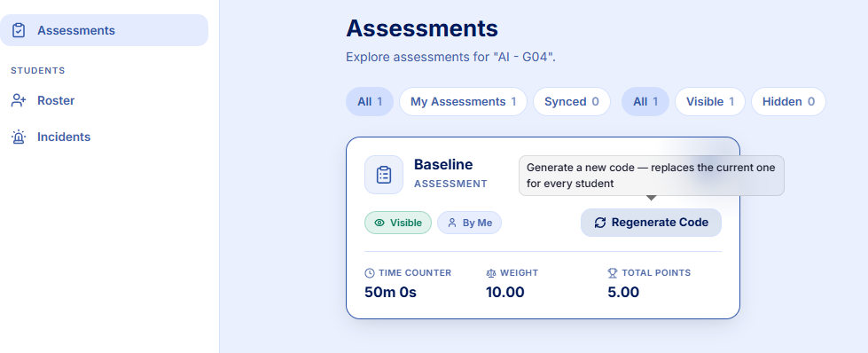Click the refresh icon in Regenerate Code
The image size is (868, 353).
click(x=600, y=223)
